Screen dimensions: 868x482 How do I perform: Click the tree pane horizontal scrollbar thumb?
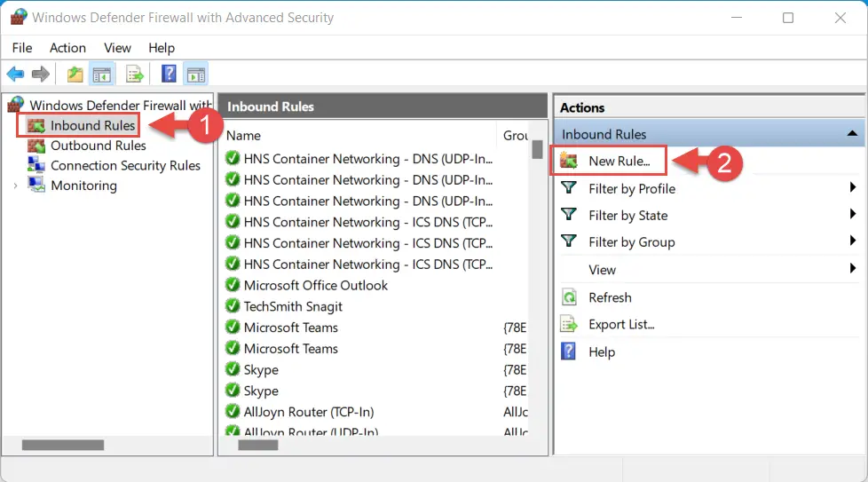pyautogui.click(x=63, y=445)
